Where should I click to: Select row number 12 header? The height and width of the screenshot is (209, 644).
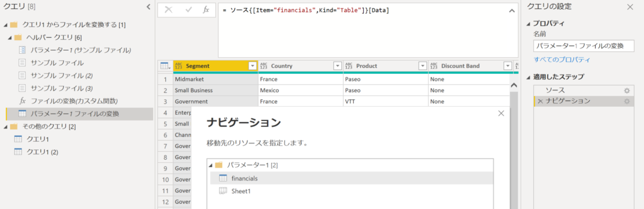[166, 201]
